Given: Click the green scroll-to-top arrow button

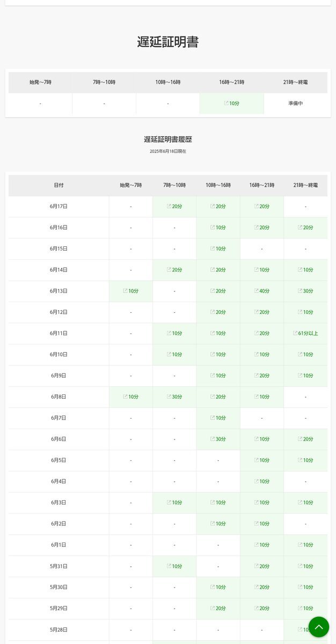Looking at the screenshot, I should (x=318, y=627).
